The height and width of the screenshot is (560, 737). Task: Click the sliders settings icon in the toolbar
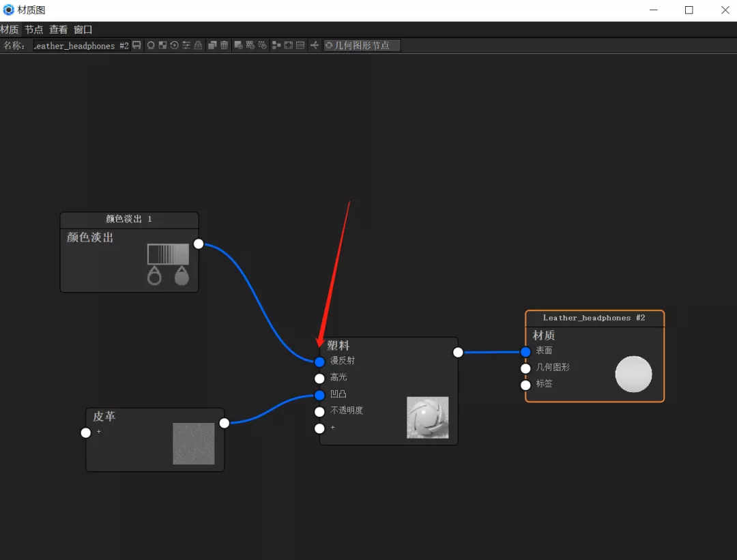click(186, 45)
